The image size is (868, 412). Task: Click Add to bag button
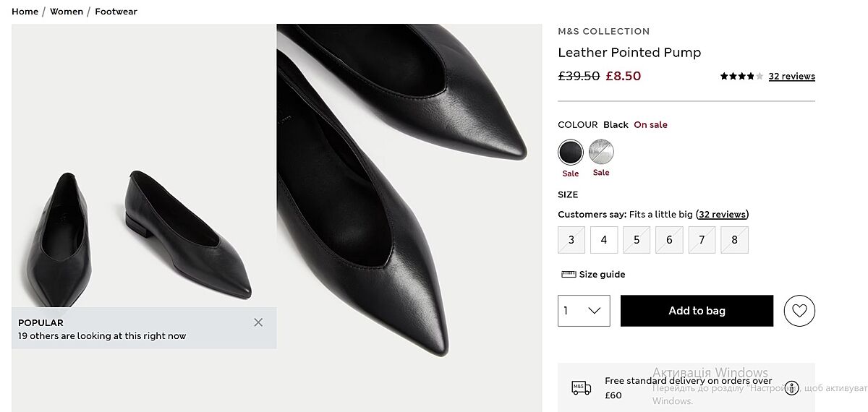pos(697,311)
